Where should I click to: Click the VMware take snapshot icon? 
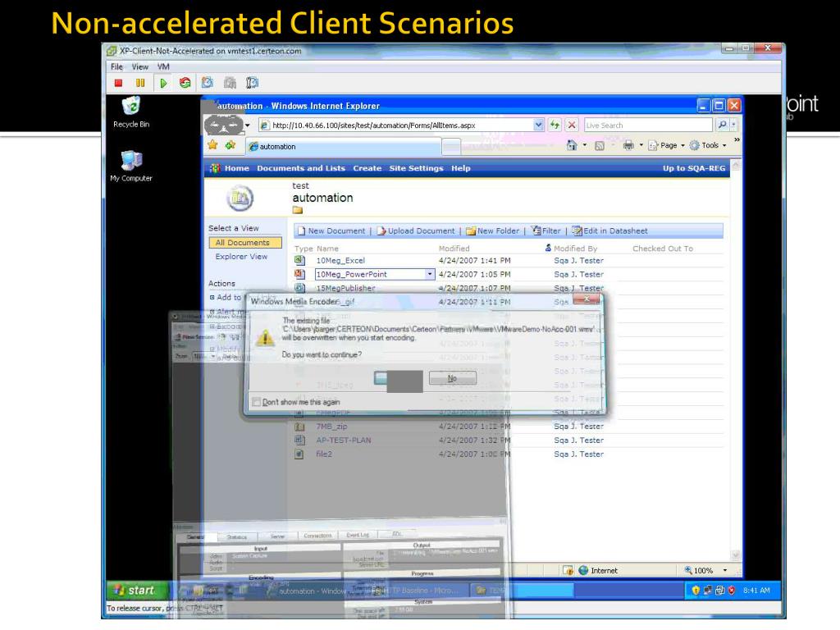coord(208,83)
